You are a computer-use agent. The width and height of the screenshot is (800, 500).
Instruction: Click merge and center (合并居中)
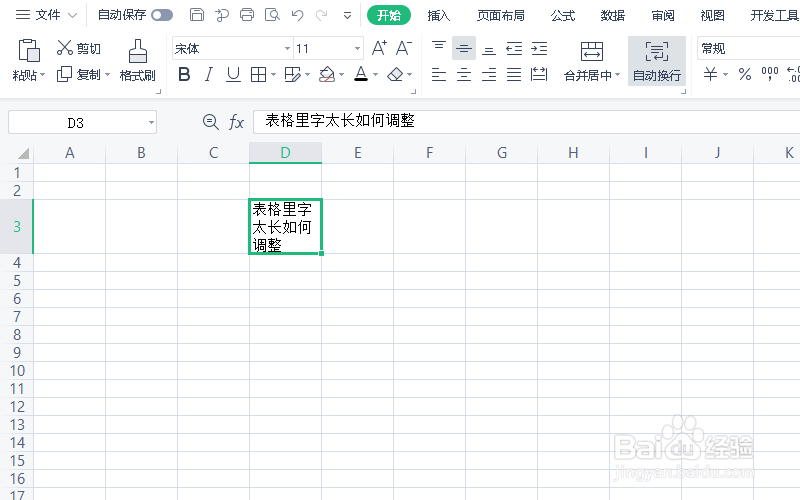pos(591,61)
